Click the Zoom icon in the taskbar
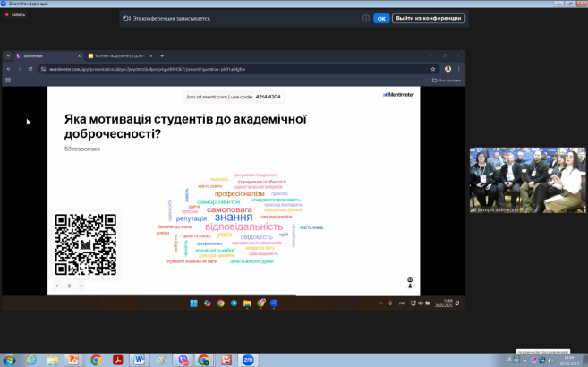 point(248,360)
